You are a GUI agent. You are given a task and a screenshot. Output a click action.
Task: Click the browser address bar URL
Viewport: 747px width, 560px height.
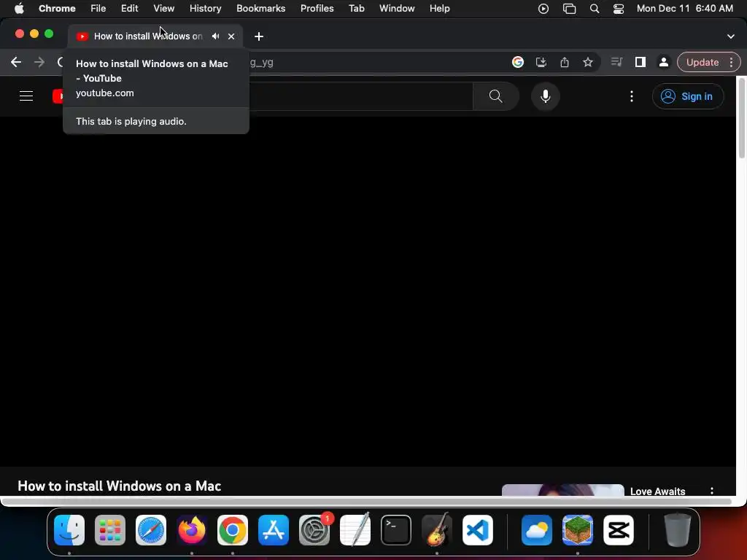pos(261,62)
